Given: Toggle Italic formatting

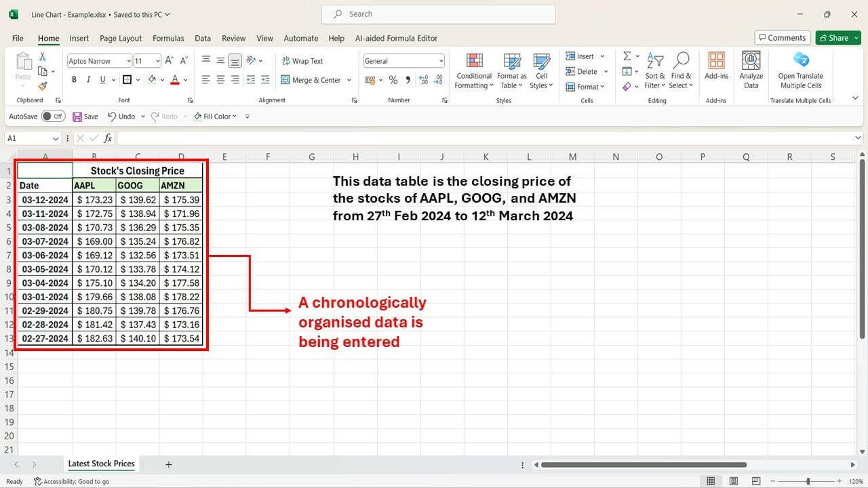Looking at the screenshot, I should click(88, 80).
